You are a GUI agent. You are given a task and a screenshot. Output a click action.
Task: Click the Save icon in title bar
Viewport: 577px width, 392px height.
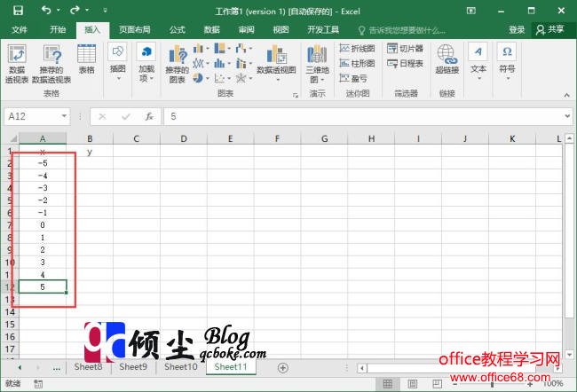(x=18, y=11)
